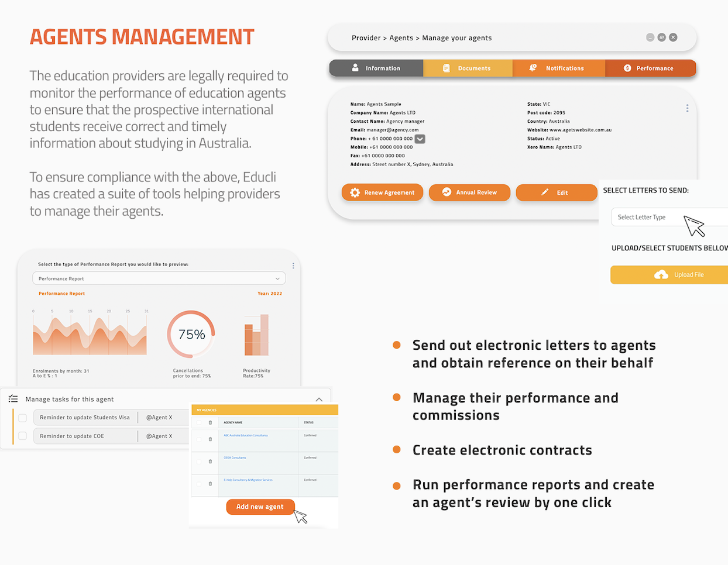Image resolution: width=728 pixels, height=565 pixels.
Task: Click the Renew Agreement button
Action: coord(382,192)
